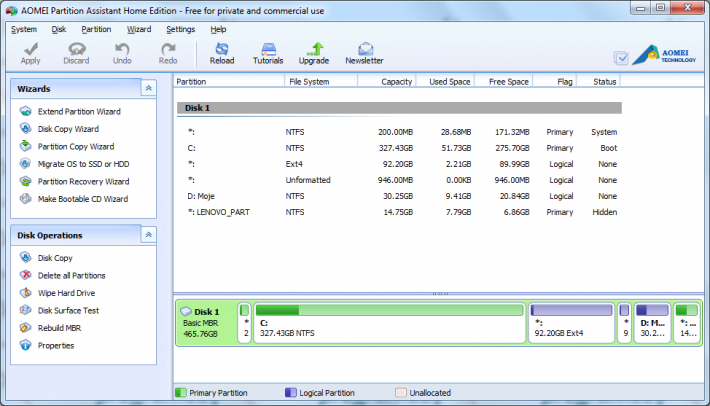The height and width of the screenshot is (406, 710).
Task: Sort by the Capacity column header
Action: point(386,81)
